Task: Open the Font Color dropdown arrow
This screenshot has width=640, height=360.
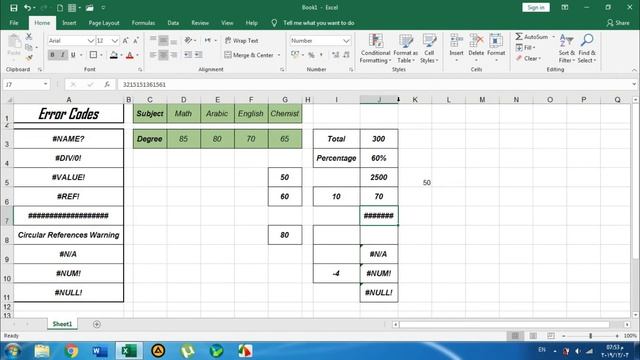Action: pos(137,55)
